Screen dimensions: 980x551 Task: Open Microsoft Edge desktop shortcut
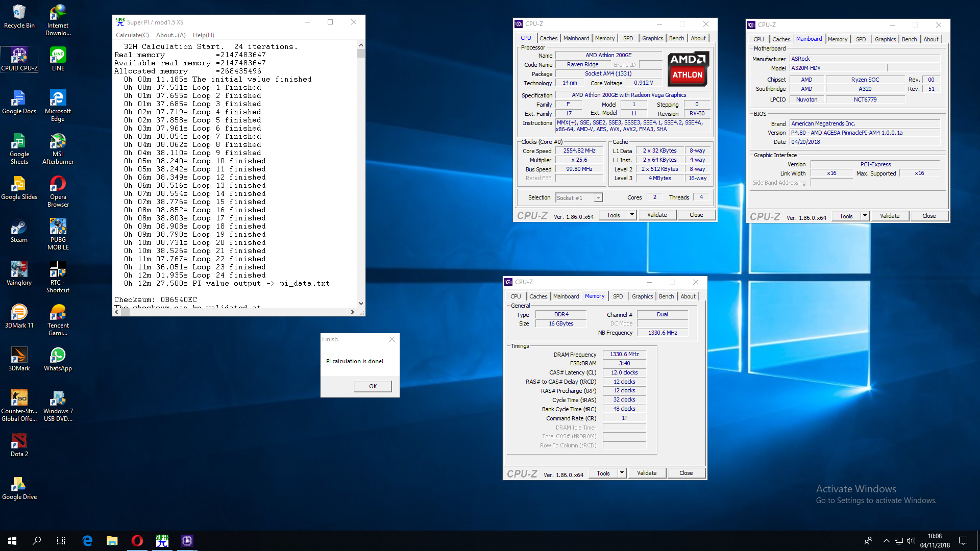pos(58,106)
